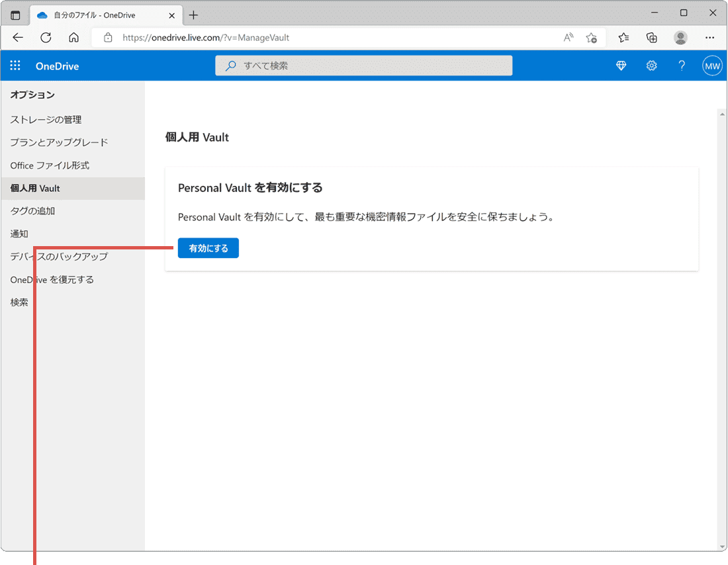728x565 pixels.
Task: Open the MW account avatar
Action: pos(711,66)
